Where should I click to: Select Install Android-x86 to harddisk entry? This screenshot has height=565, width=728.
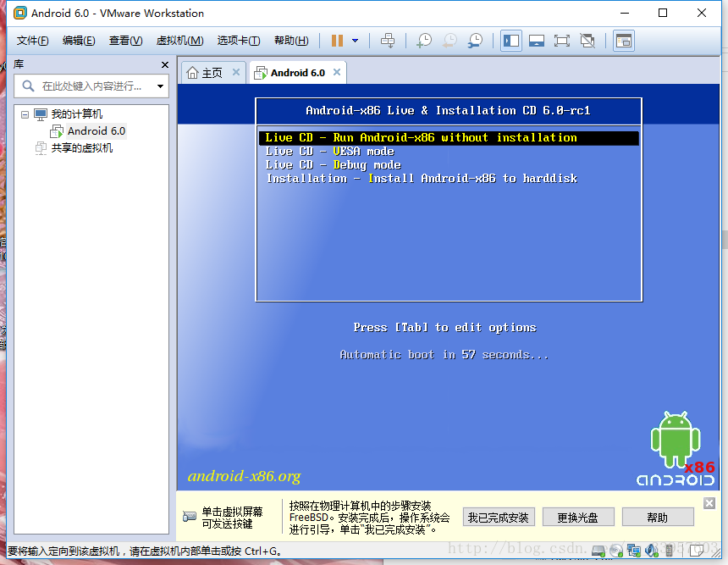pos(422,179)
